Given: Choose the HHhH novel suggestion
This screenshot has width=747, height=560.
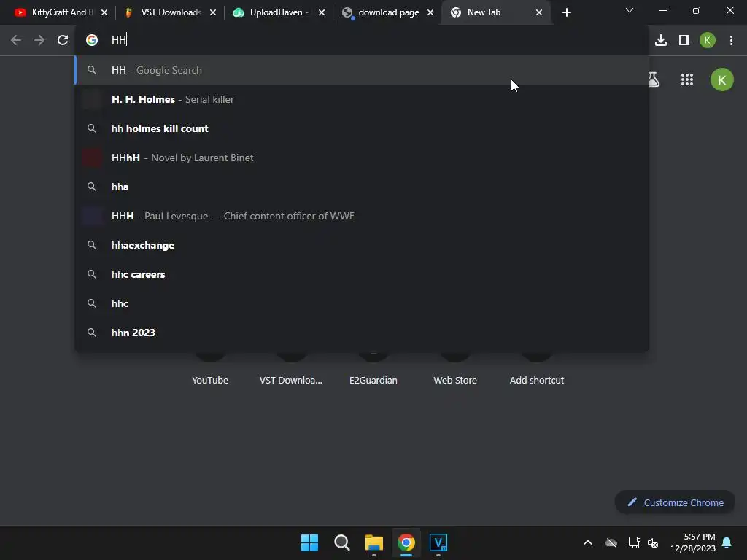Looking at the screenshot, I should point(362,157).
